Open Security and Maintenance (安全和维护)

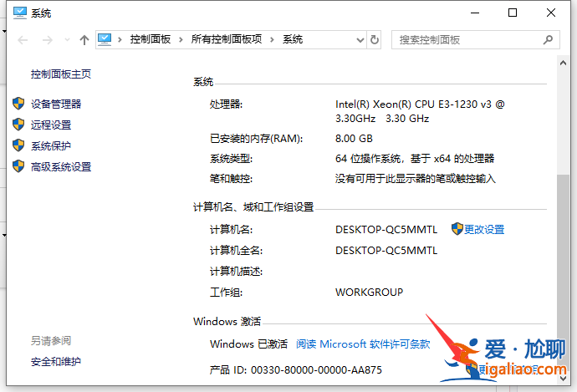(x=56, y=361)
